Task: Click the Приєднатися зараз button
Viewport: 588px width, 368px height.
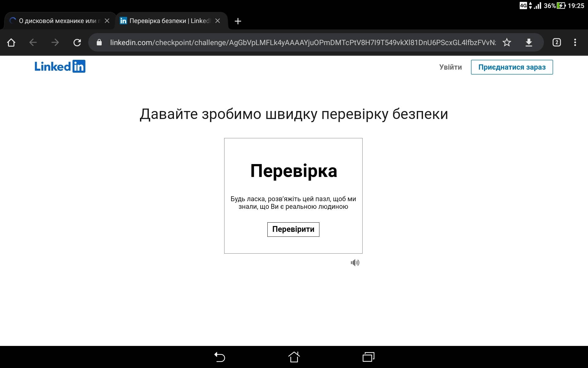Action: tap(512, 67)
